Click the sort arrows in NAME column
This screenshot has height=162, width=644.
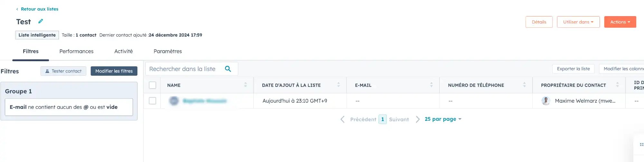[x=245, y=85]
